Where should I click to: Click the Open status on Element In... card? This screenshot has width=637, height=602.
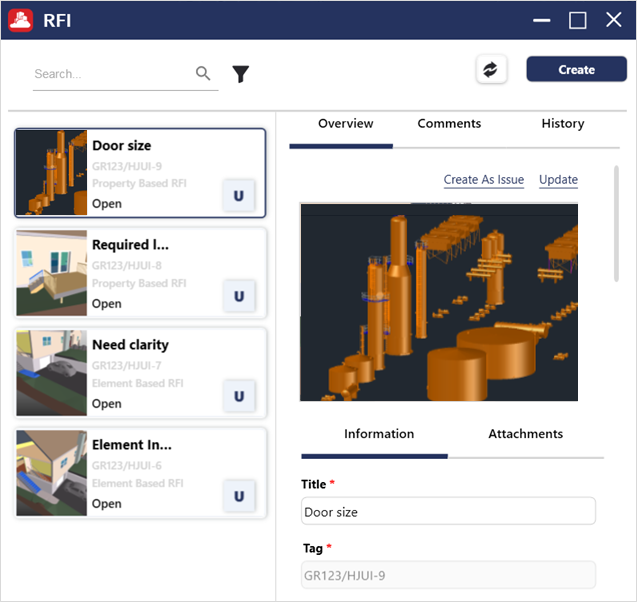tap(106, 504)
